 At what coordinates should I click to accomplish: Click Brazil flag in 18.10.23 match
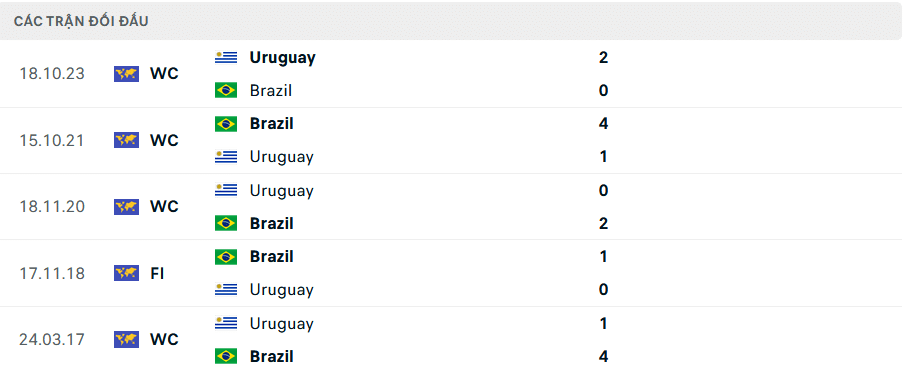pos(226,90)
